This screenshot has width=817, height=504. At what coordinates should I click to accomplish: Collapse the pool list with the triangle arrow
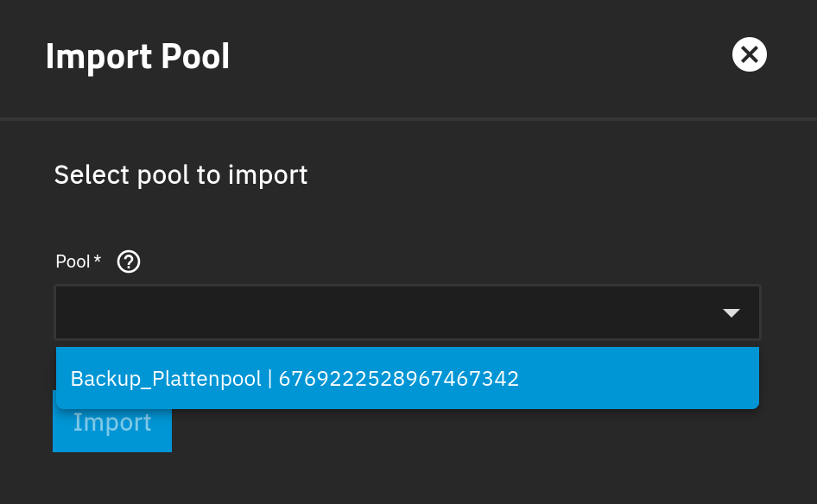(x=731, y=312)
